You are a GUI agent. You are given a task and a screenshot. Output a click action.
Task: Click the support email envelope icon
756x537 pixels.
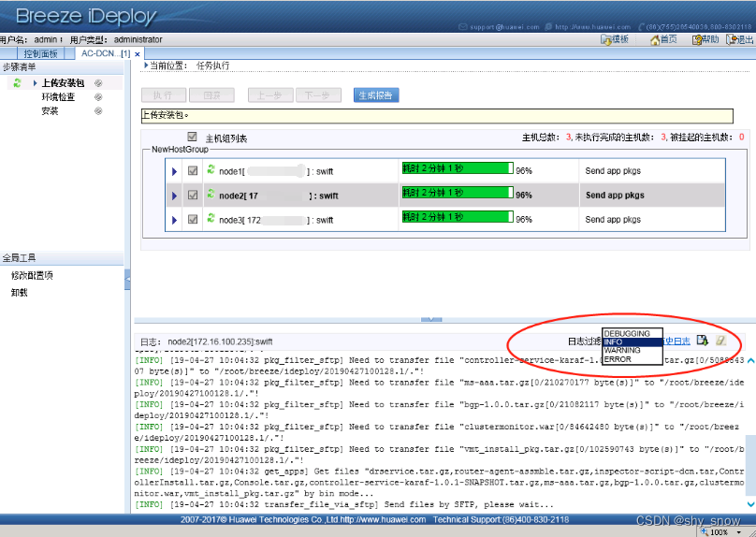coord(463,26)
